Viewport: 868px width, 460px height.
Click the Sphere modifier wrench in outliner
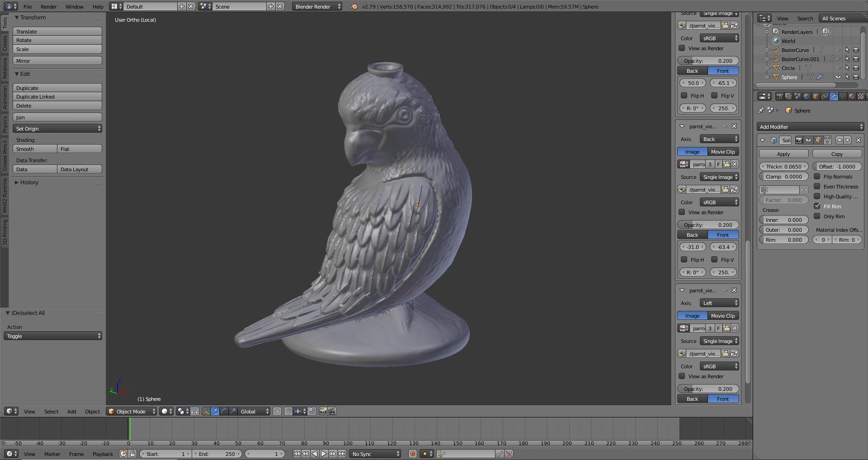coord(820,77)
